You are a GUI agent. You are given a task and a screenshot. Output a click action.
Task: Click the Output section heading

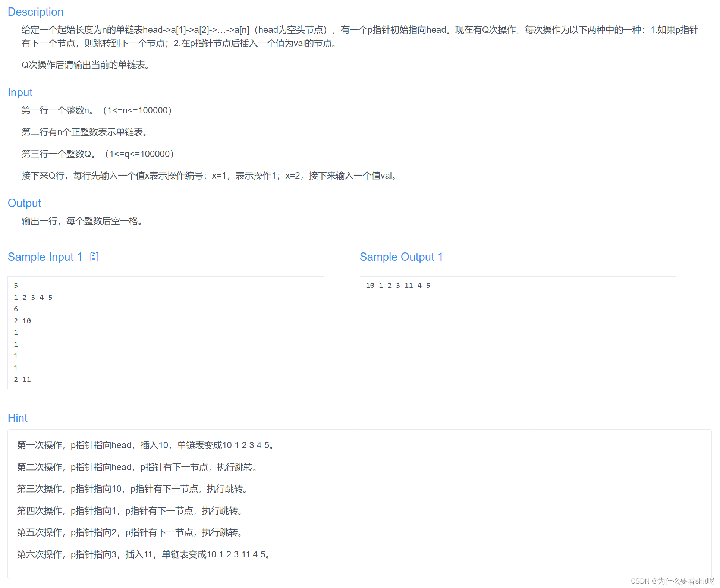pos(24,203)
